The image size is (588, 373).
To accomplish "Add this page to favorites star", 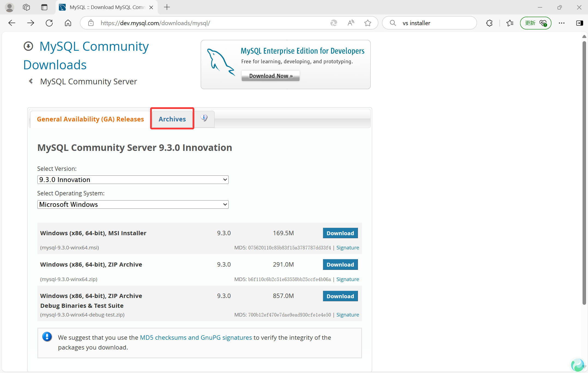I will [x=368, y=23].
